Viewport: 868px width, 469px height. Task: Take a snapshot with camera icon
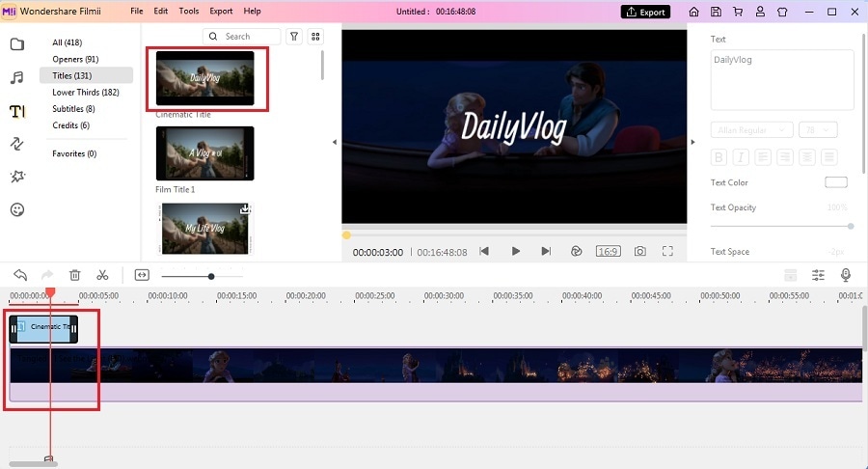pos(640,252)
